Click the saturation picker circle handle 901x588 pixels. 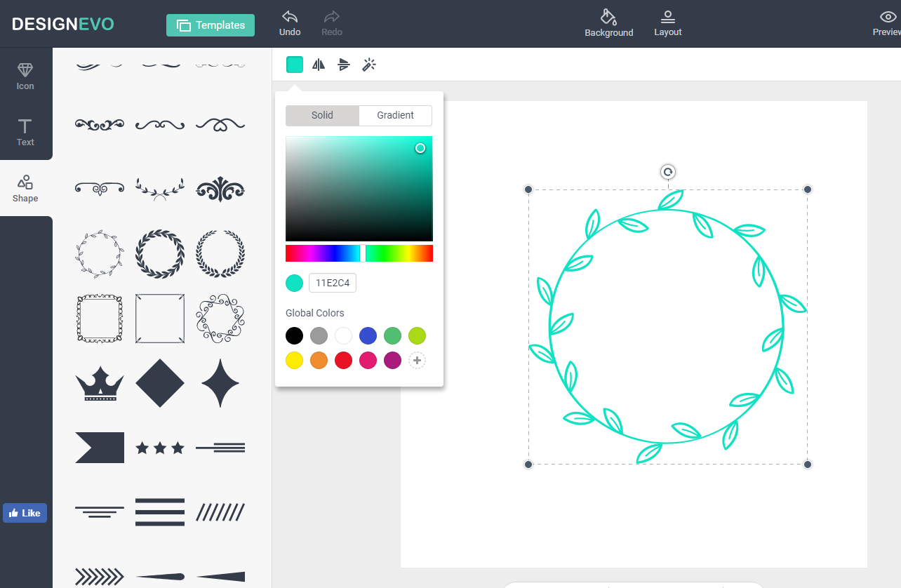coord(420,148)
